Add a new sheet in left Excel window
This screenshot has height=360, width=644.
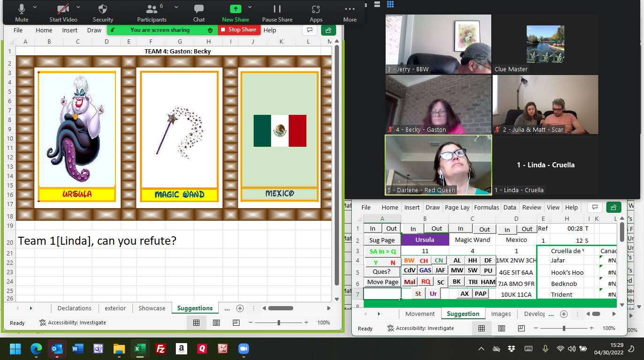tap(240, 308)
